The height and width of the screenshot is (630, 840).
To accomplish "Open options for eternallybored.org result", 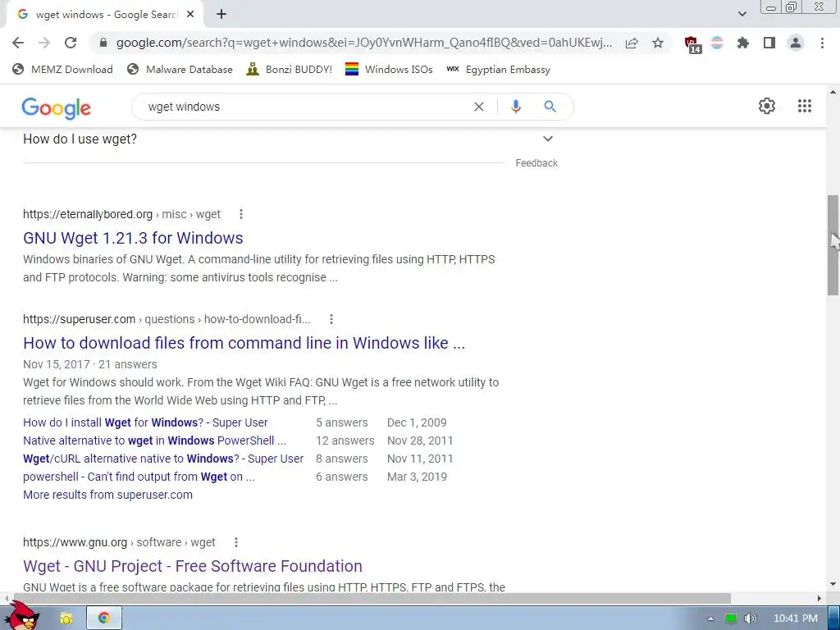I will point(241,214).
